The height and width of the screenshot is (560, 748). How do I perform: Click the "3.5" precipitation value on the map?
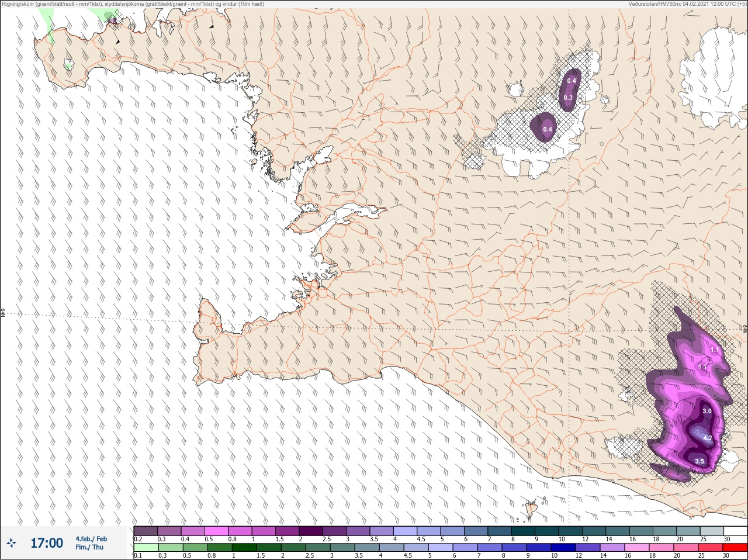(x=699, y=461)
